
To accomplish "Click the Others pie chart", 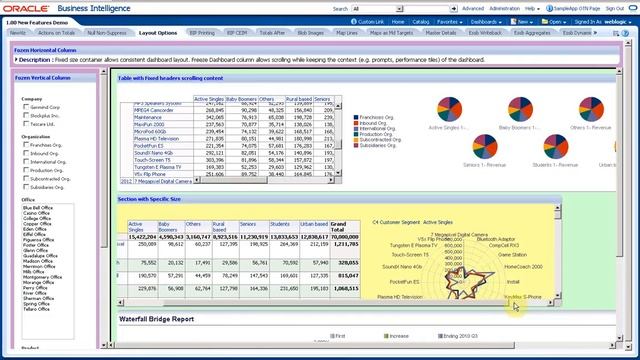I will click(591, 109).
